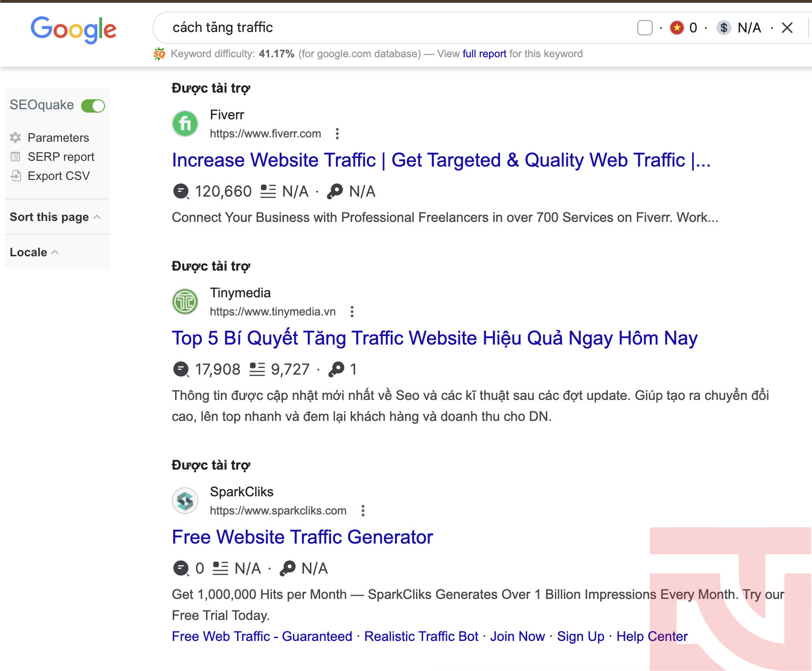Click the Vietnam flag volume icon
Image resolution: width=812 pixels, height=671 pixels.
tap(677, 28)
